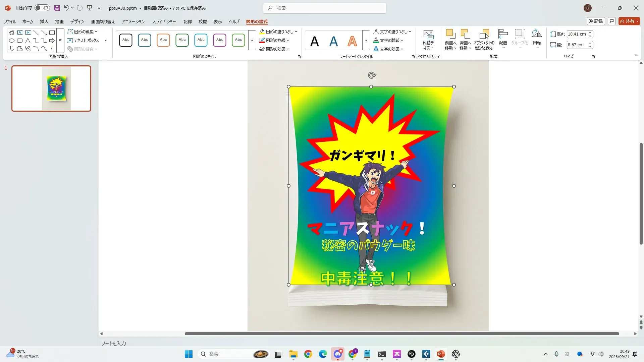Toggle the autosave (自動保存) switch

tap(42, 8)
